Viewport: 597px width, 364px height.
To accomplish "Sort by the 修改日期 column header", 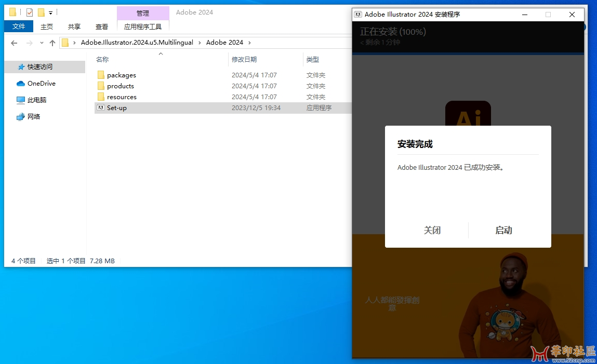I will point(244,59).
